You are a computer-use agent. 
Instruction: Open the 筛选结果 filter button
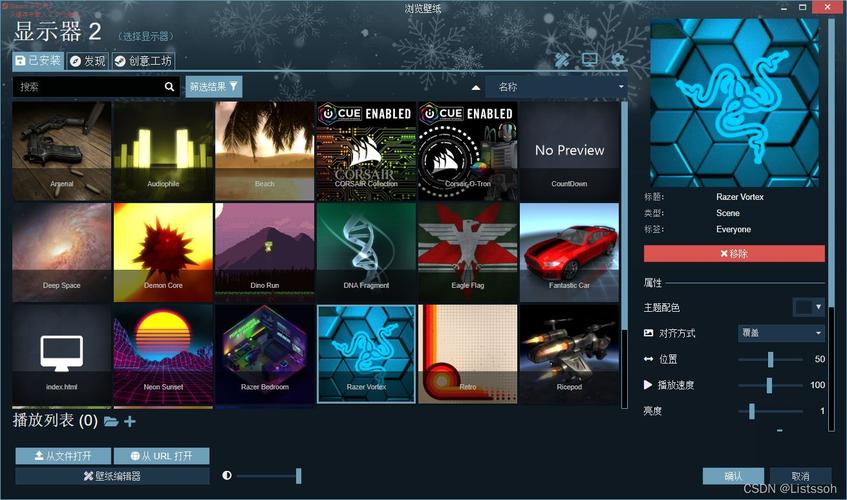[213, 86]
